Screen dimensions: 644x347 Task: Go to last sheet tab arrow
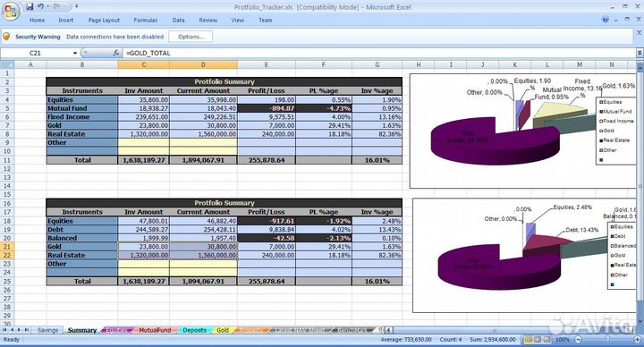pyautogui.click(x=27, y=330)
